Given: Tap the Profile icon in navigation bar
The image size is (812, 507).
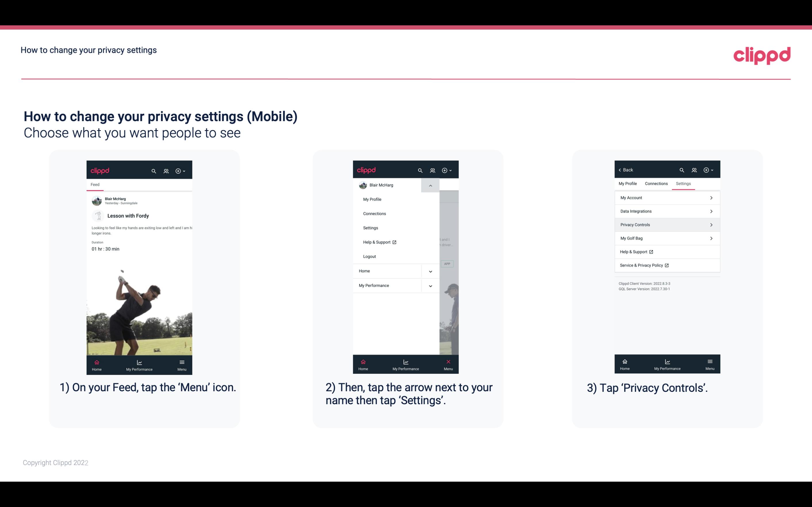Looking at the screenshot, I should (x=166, y=171).
